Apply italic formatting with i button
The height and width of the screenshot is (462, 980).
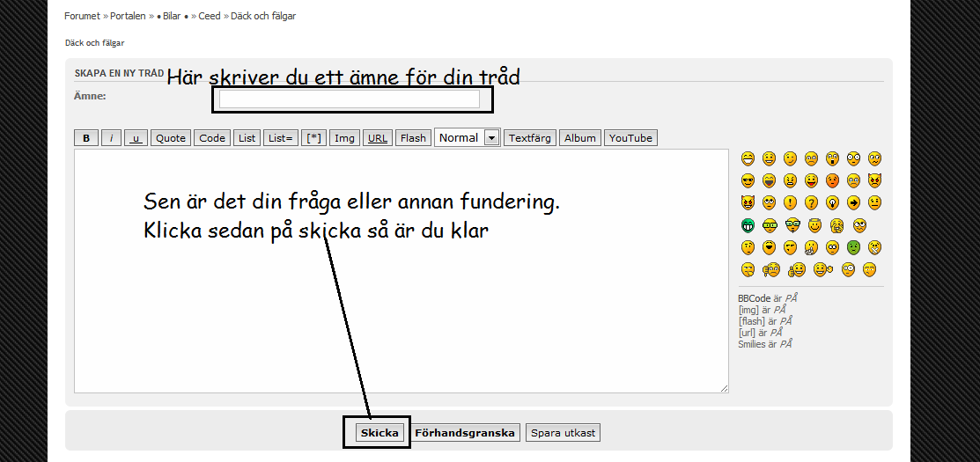(x=111, y=138)
